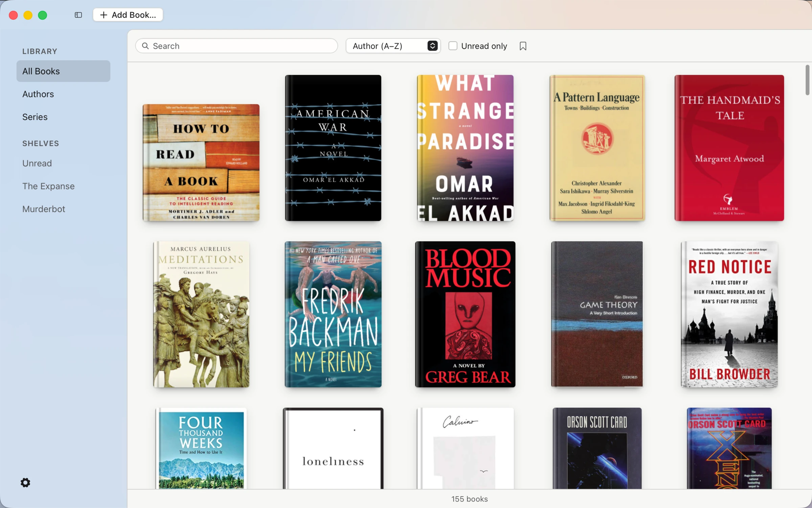Select My Friends by Fredrik Backman
The image size is (812, 508).
click(x=333, y=314)
